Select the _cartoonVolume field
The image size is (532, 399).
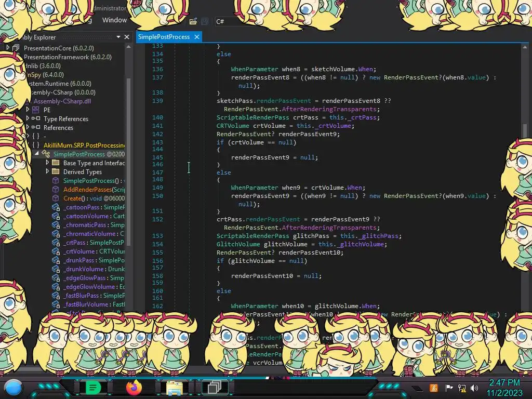(x=94, y=216)
